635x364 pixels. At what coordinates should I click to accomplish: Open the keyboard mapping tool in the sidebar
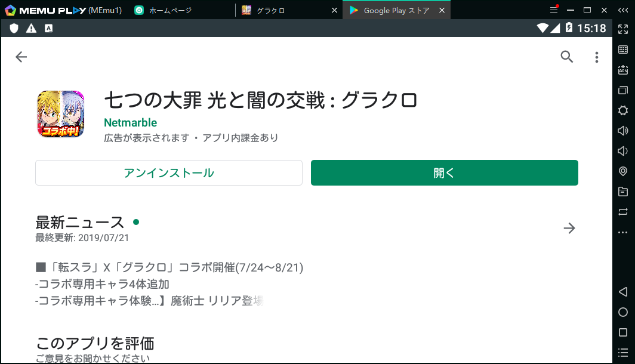623,48
